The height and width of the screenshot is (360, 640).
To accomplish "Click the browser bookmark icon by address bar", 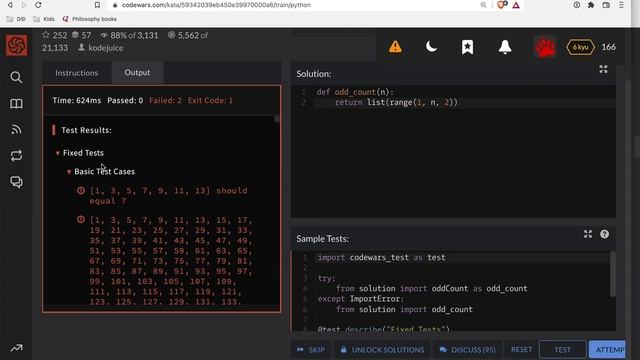I will (97, 5).
